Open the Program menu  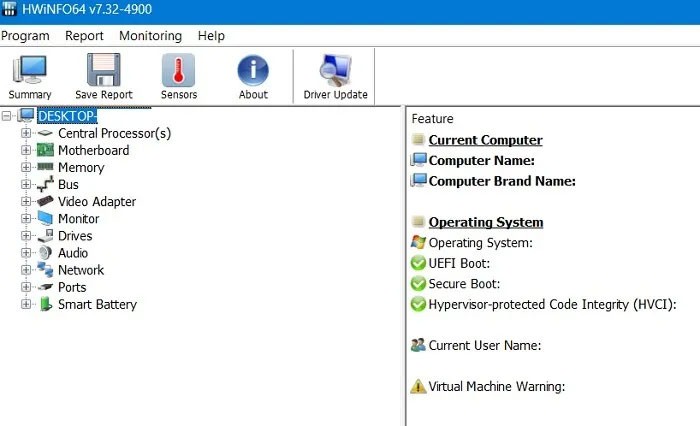[x=25, y=36]
